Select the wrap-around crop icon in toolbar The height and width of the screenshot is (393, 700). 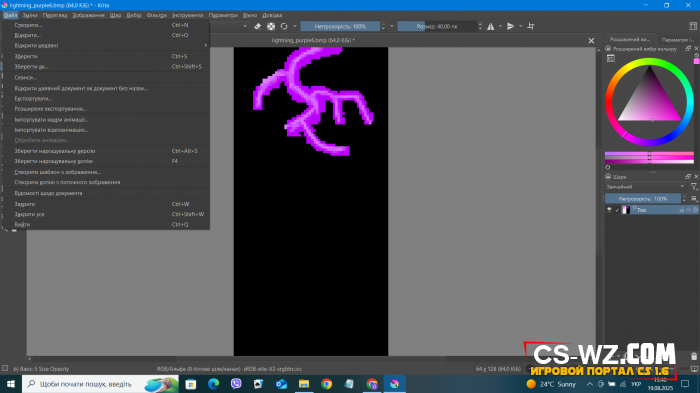(x=531, y=26)
